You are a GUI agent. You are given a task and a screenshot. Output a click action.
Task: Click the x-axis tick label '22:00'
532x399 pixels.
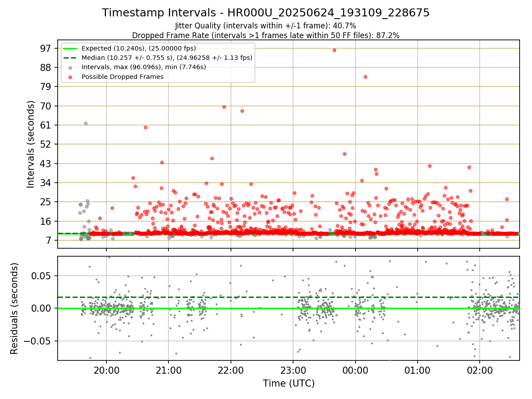[x=231, y=370]
